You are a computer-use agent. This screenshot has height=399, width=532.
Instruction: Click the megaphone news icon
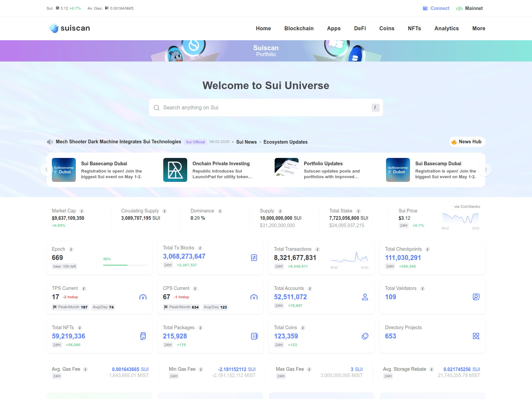(x=50, y=142)
